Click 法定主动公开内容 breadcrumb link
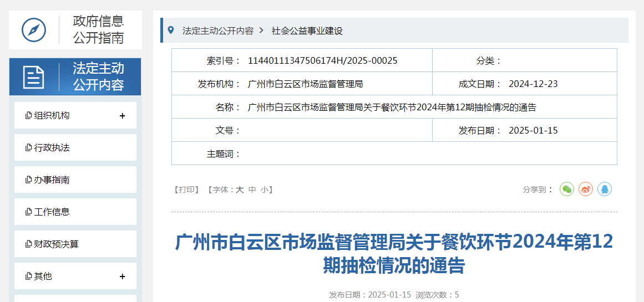Image resolution: width=644 pixels, height=302 pixels. pos(218,31)
